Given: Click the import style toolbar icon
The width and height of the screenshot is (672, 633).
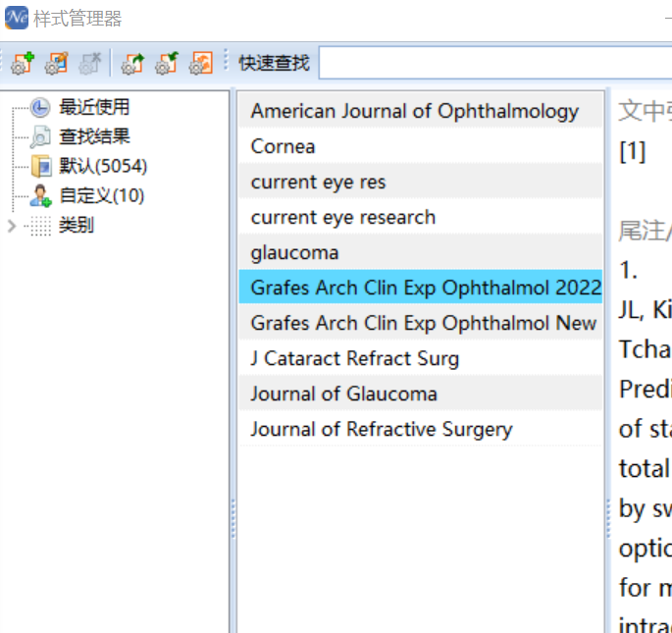Looking at the screenshot, I should [167, 63].
